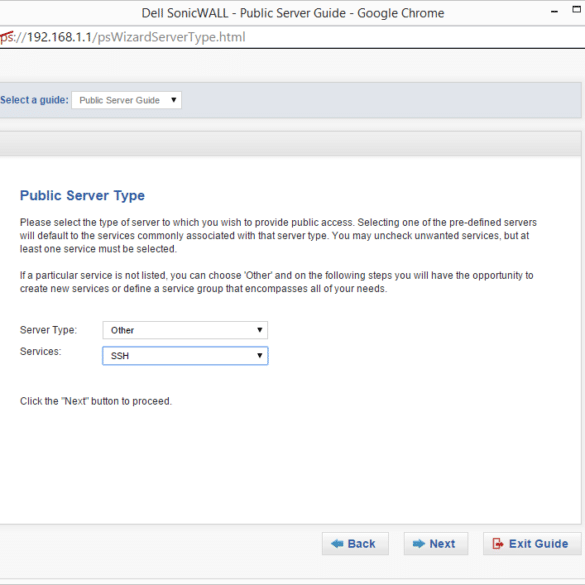Click the Services dropdown arrow
Viewport: 585px width, 585px height.
260,355
